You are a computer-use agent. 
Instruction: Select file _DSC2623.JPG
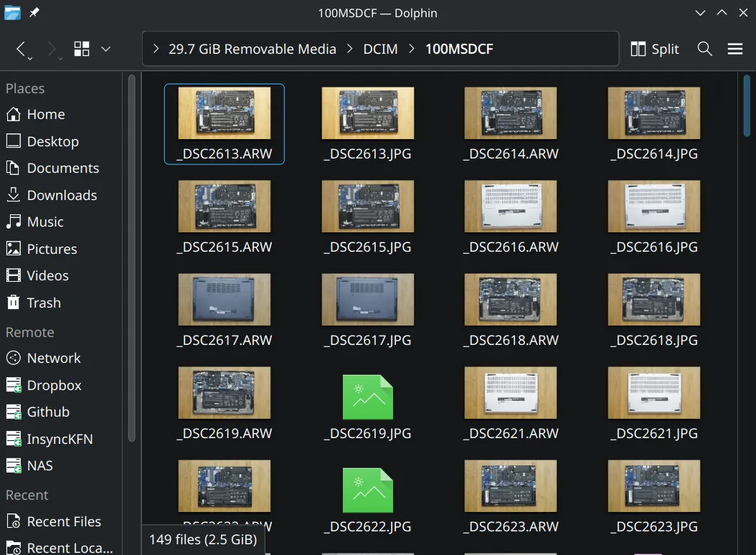654,496
